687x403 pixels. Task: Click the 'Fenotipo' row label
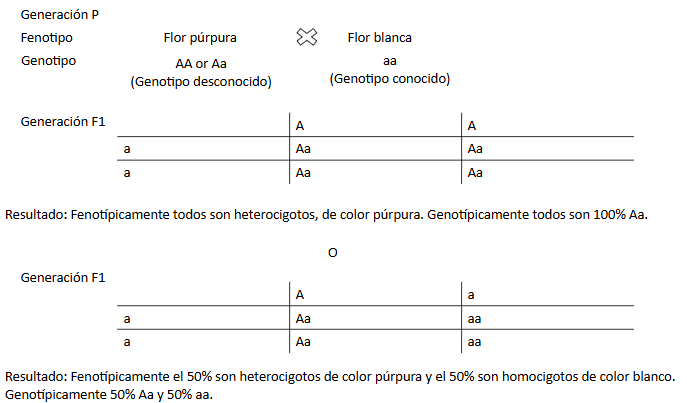(46, 38)
